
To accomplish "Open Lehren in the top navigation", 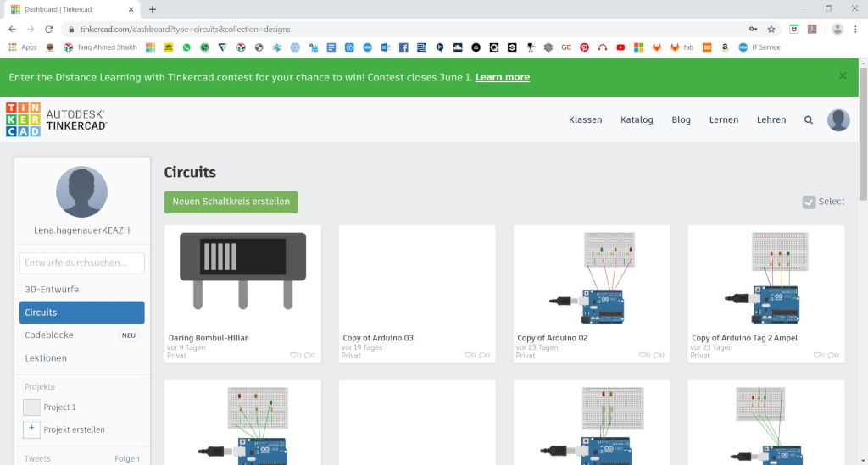I will coord(771,120).
